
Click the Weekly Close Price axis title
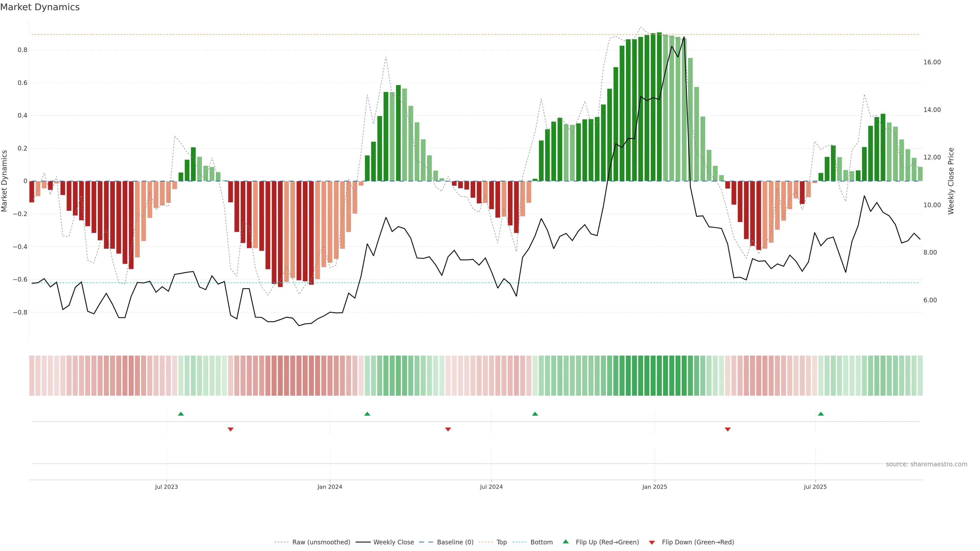(951, 181)
